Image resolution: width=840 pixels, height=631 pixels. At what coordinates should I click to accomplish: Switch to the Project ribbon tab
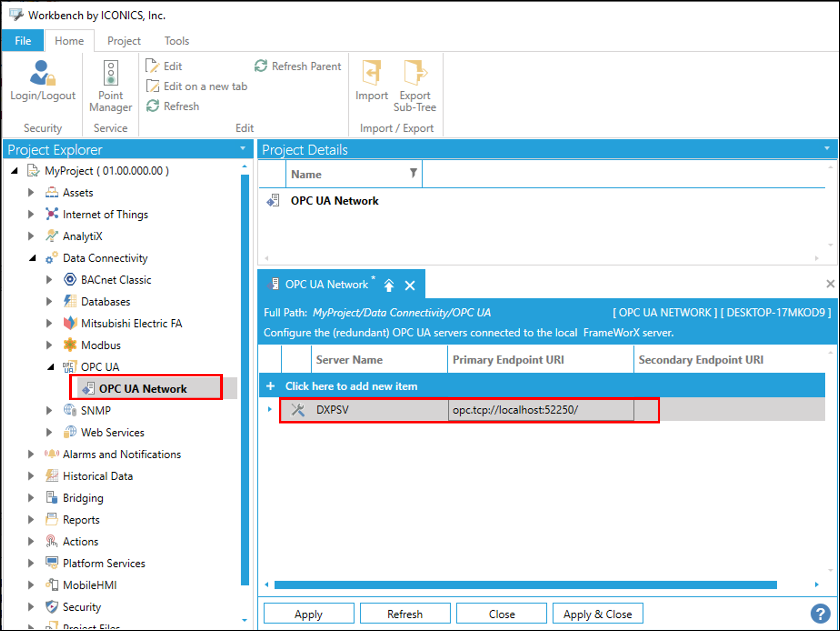click(x=124, y=41)
